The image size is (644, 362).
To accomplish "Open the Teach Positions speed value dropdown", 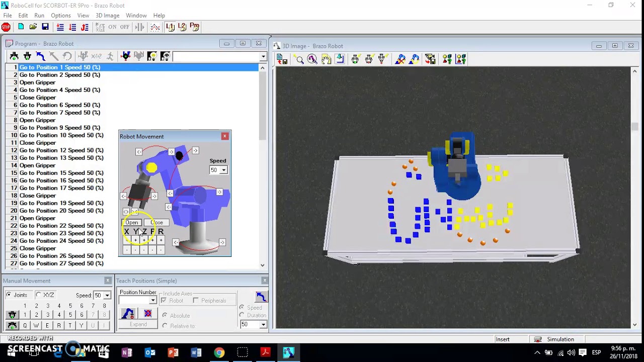I will tap(263, 325).
